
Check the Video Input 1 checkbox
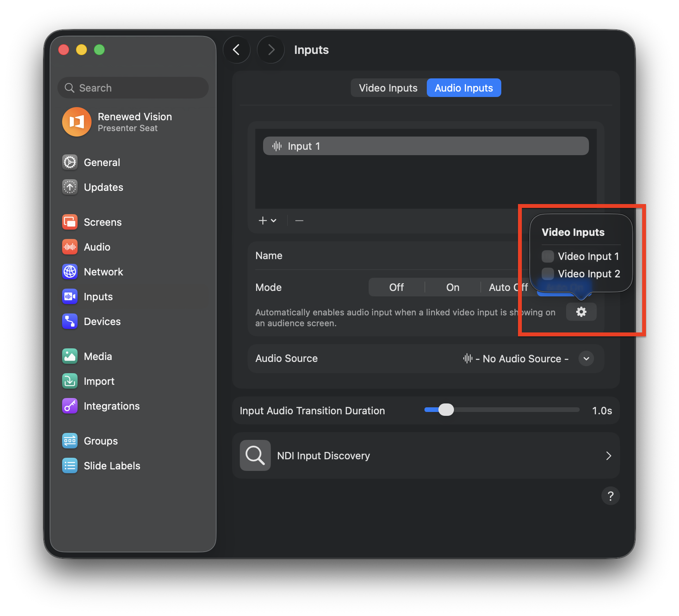pyautogui.click(x=548, y=256)
